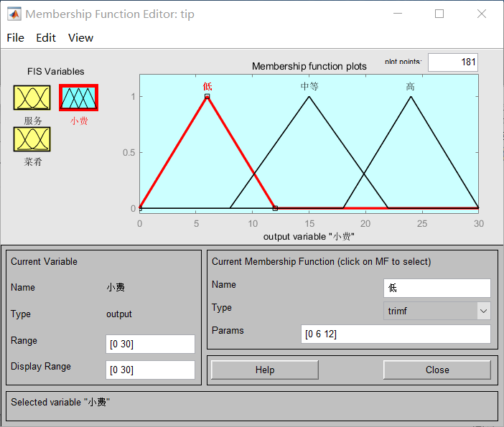This screenshot has width=504, height=427.
Task: Maximize the Membership Function Editor window
Action: 439,14
